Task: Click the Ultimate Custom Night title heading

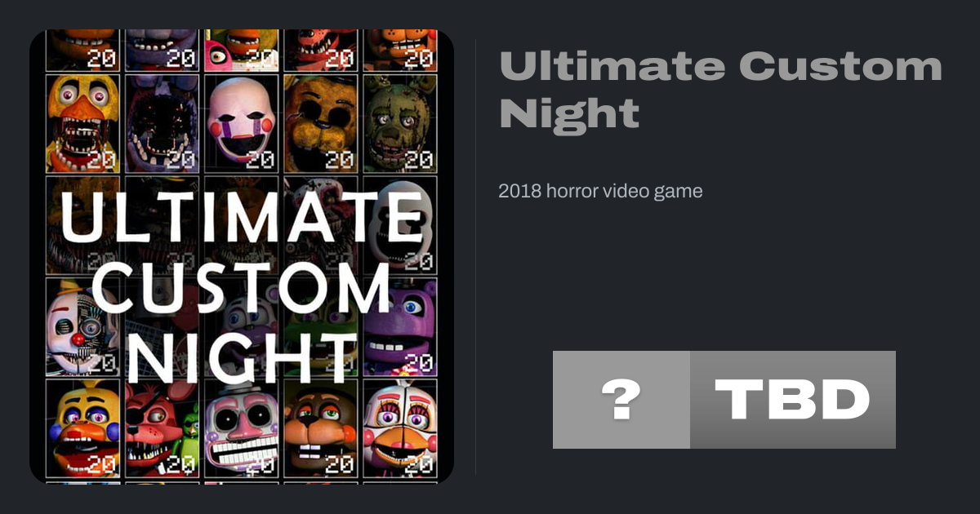Action: coord(721,90)
